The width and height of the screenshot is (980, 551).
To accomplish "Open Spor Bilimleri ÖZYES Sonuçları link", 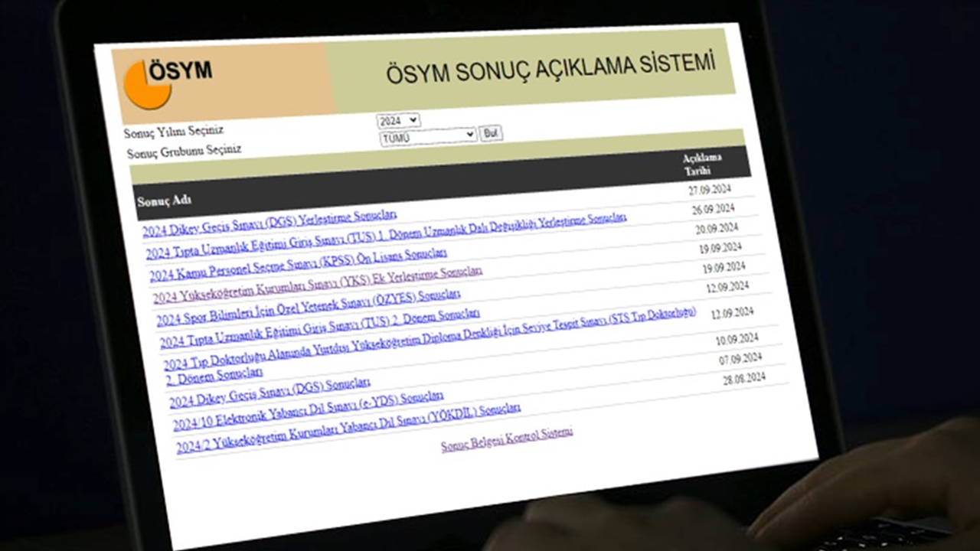I will point(308,307).
